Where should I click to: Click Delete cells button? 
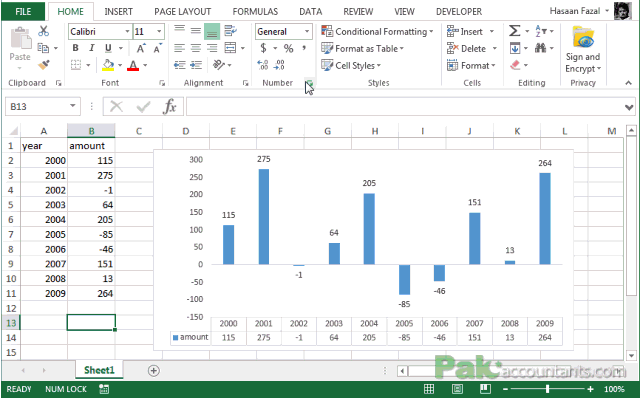[x=471, y=49]
